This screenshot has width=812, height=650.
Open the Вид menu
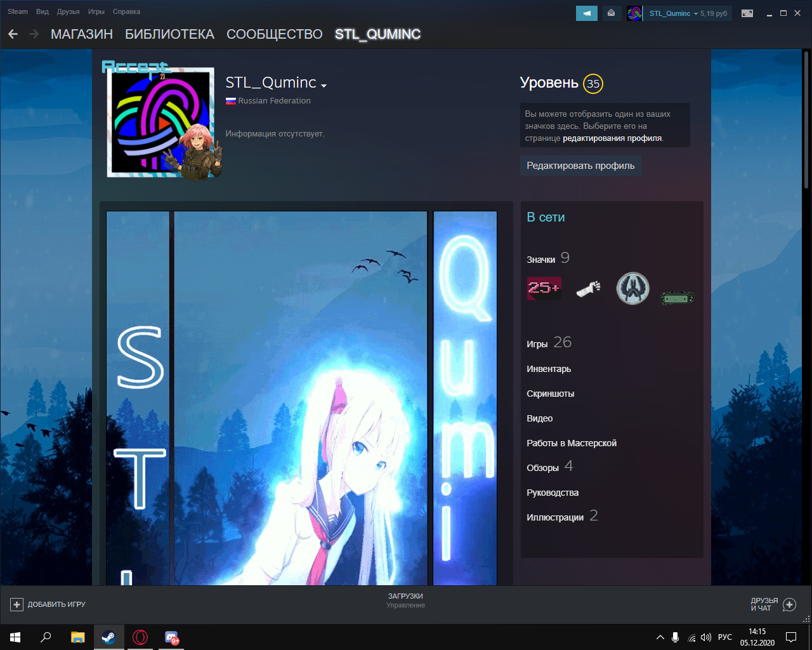click(x=43, y=11)
